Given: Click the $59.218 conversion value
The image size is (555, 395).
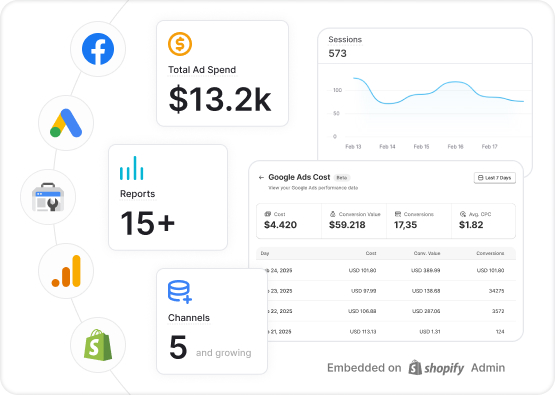Looking at the screenshot, I should 347,225.
